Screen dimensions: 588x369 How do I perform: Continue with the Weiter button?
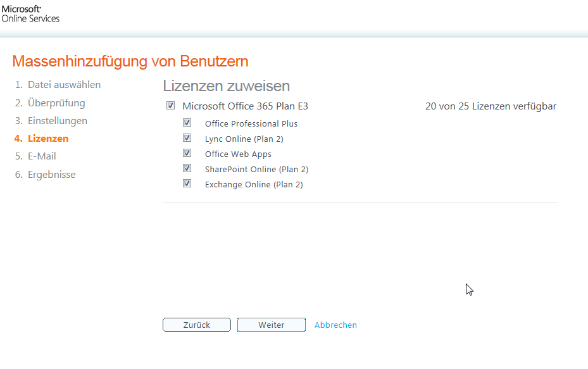click(272, 325)
